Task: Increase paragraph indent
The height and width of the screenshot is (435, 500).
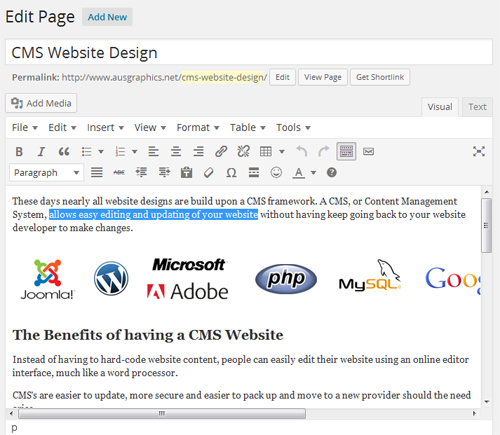Action: [164, 173]
